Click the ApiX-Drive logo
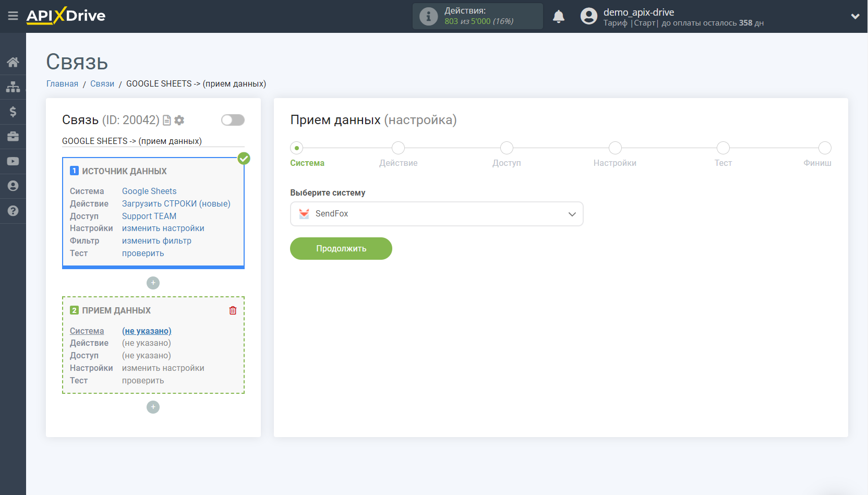868x495 pixels. [x=66, y=16]
